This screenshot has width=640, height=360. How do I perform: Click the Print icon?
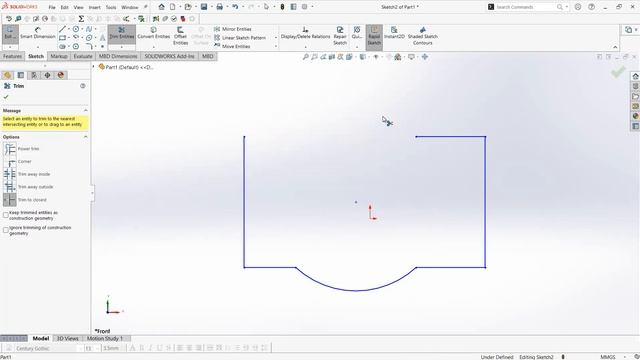[x=219, y=7]
